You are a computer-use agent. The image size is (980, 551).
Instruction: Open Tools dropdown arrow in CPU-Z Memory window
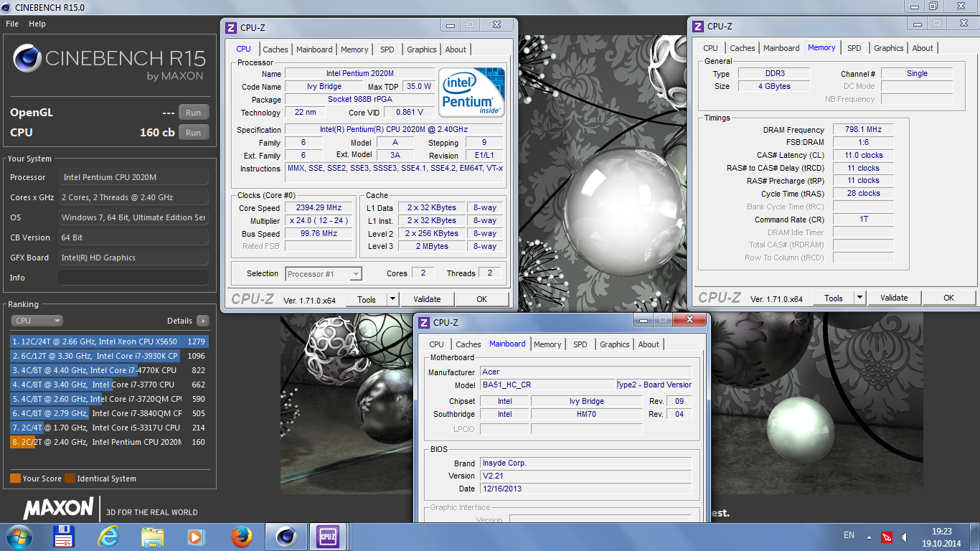[860, 298]
